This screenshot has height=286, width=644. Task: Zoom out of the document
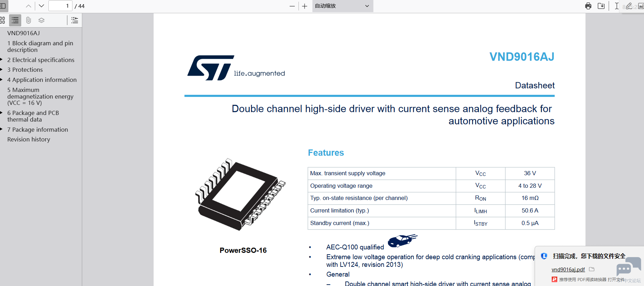pos(292,6)
